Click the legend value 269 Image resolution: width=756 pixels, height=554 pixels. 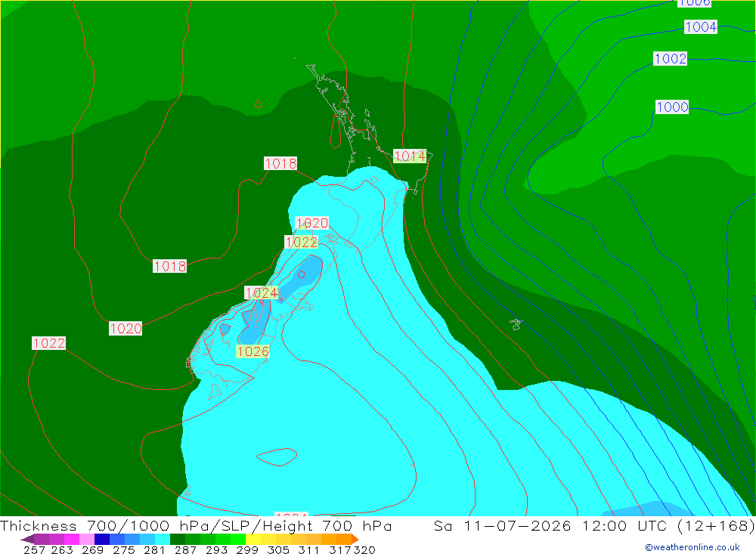pyautogui.click(x=92, y=549)
